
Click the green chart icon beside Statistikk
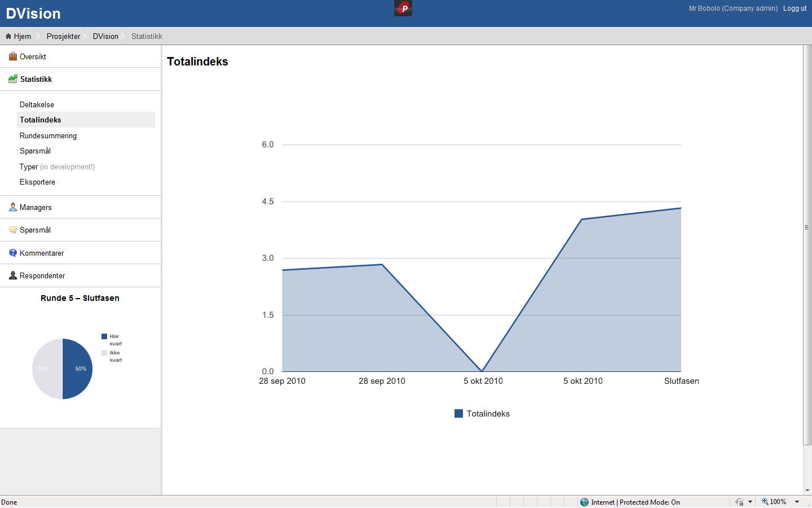13,79
